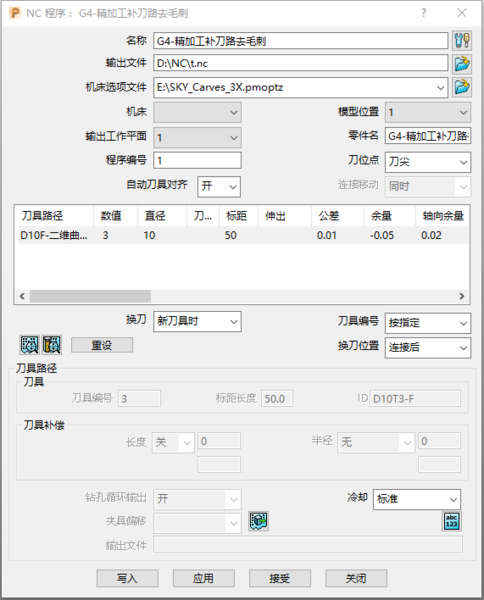Click the 直径 column header

162,216
